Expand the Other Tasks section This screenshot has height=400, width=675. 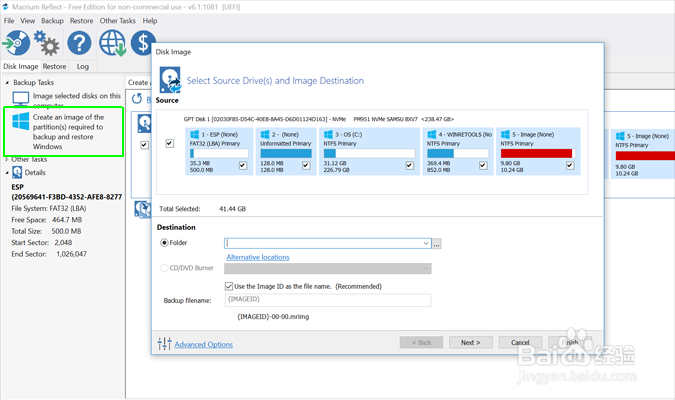pyautogui.click(x=7, y=159)
